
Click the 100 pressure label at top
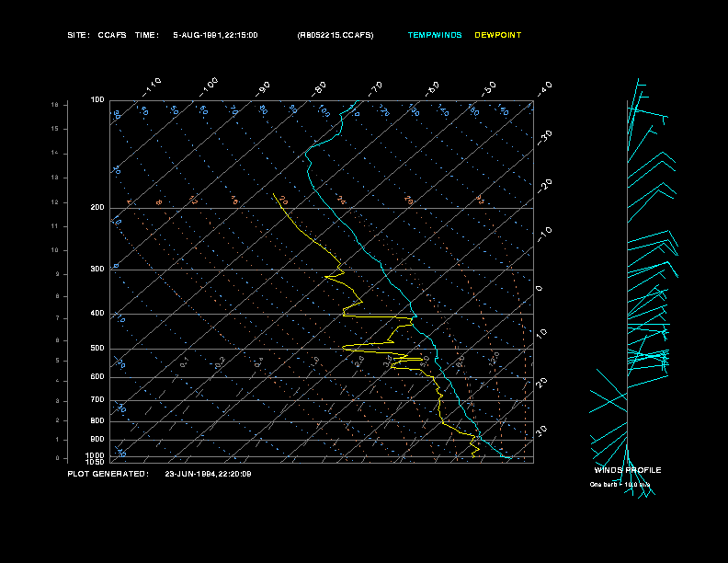pos(97,100)
